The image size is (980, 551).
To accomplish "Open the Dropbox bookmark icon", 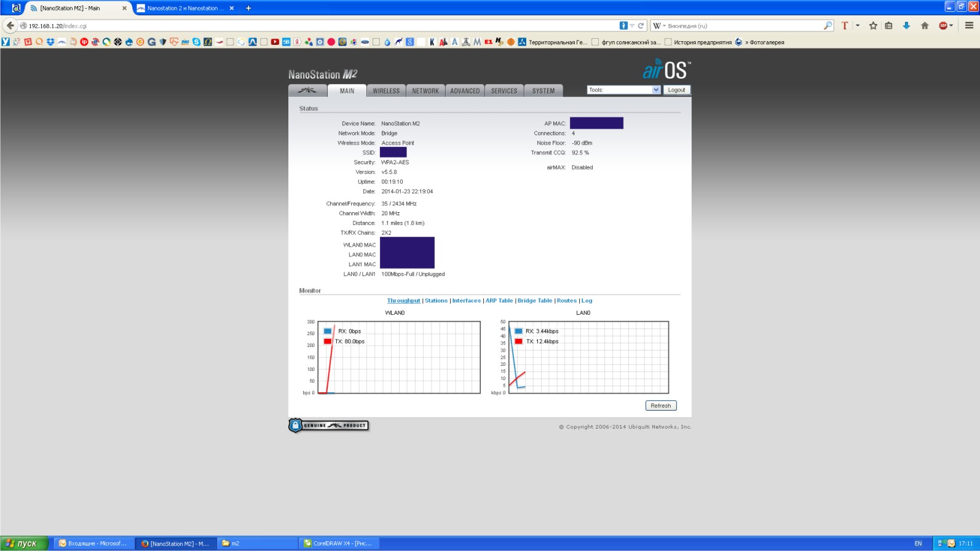I will click(50, 42).
